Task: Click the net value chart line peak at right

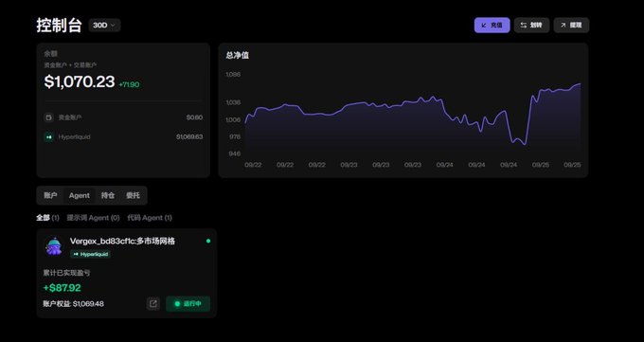Action: point(580,84)
